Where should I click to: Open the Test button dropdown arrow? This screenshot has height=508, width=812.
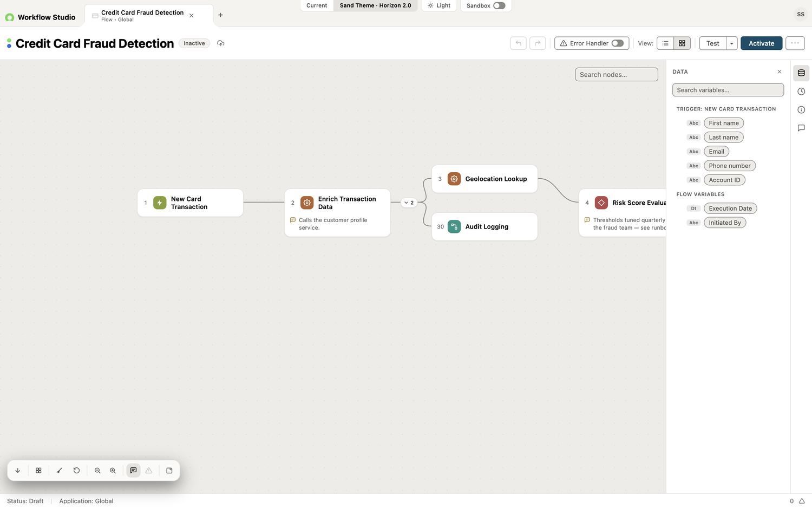pyautogui.click(x=732, y=43)
